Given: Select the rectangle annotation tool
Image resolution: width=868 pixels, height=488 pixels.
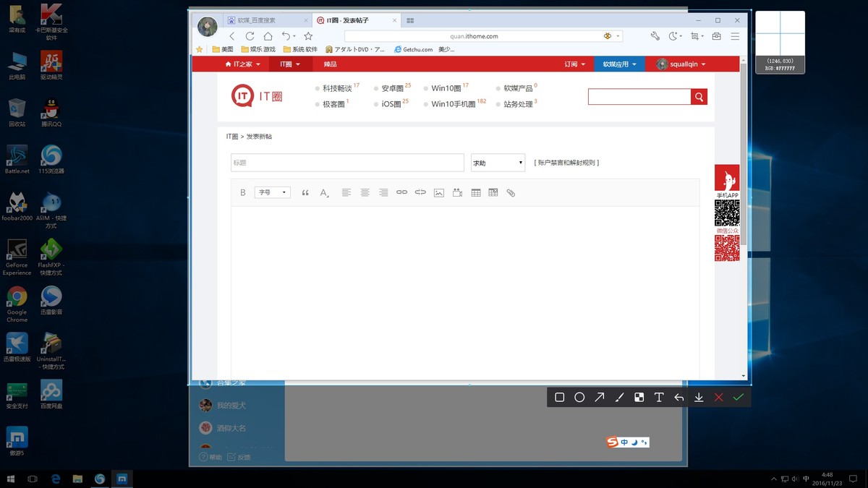Looking at the screenshot, I should 559,398.
